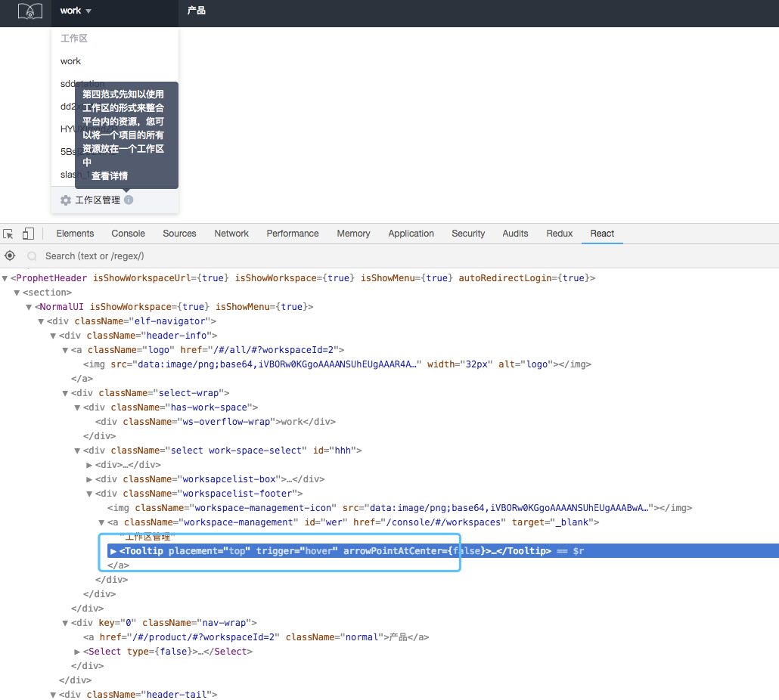Viewport: 779px width, 700px height.
Task: Collapse the has-work-space div
Action: point(77,408)
